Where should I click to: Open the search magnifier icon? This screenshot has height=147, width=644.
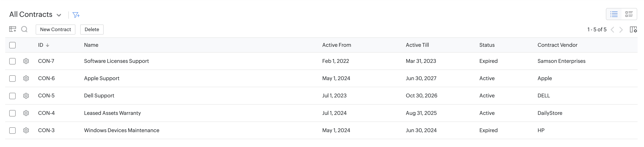coord(24,29)
